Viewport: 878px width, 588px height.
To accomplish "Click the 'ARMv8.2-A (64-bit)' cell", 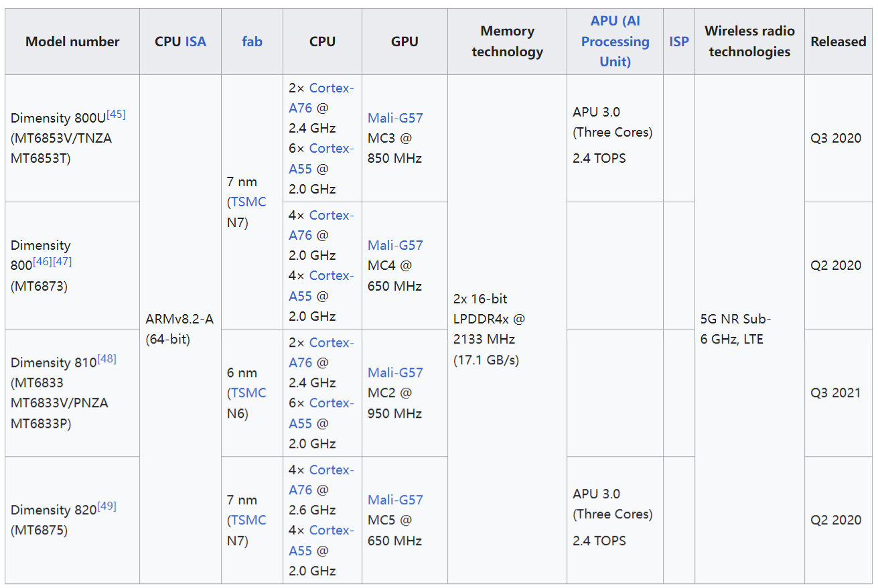I will tap(179, 329).
